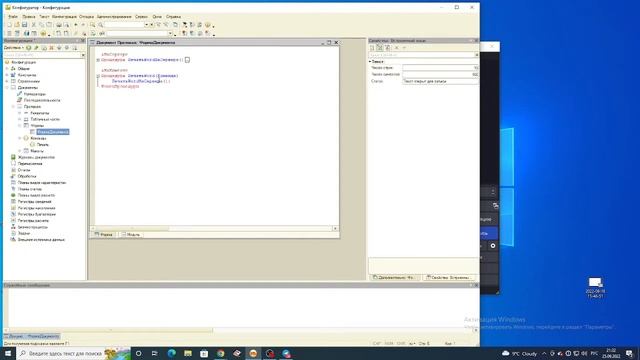Open the Администрирование menu
Image resolution: width=640 pixels, height=360 pixels.
pos(114,17)
